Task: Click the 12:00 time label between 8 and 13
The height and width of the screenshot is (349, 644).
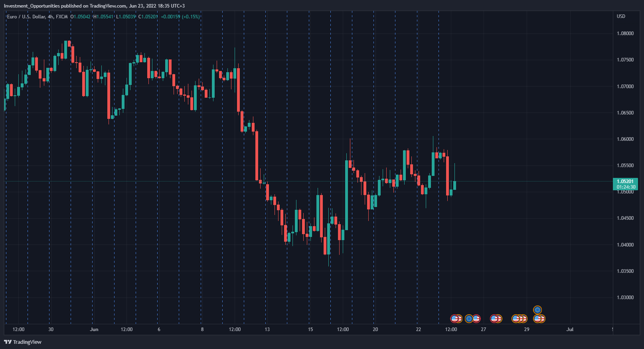Action: tap(235, 329)
